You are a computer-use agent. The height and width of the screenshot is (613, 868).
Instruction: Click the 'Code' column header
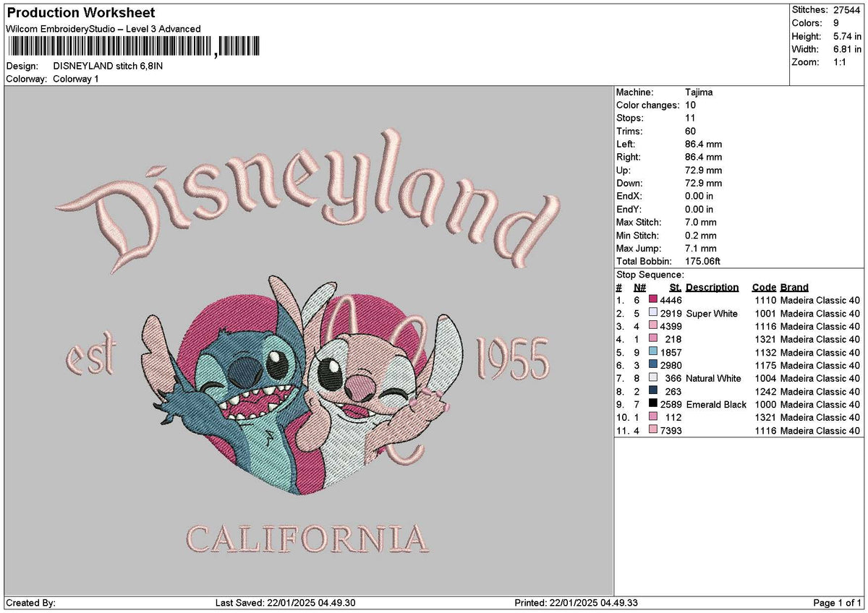click(764, 288)
